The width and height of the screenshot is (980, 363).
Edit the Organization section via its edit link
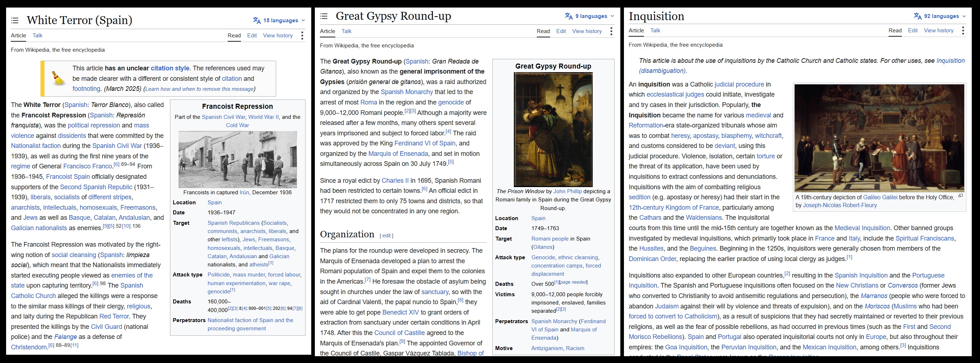tap(387, 236)
